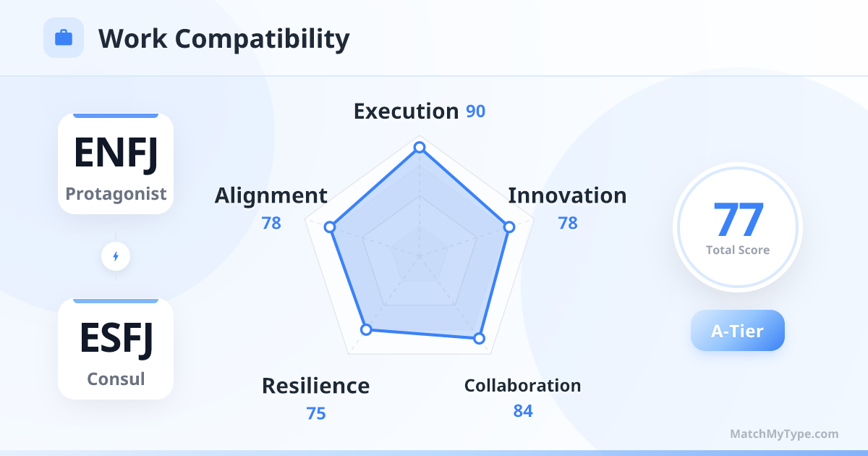Click the Total Score 77 circle
This screenshot has height=456, width=868.
coord(737,227)
